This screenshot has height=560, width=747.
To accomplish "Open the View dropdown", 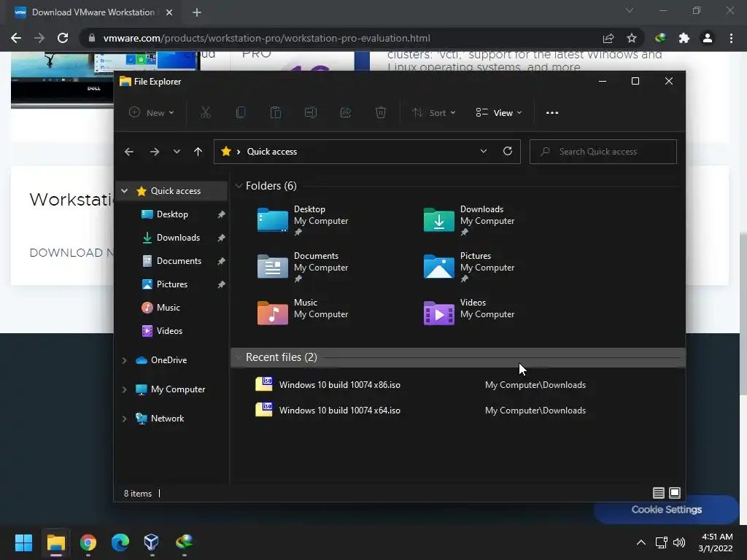I will coord(499,113).
